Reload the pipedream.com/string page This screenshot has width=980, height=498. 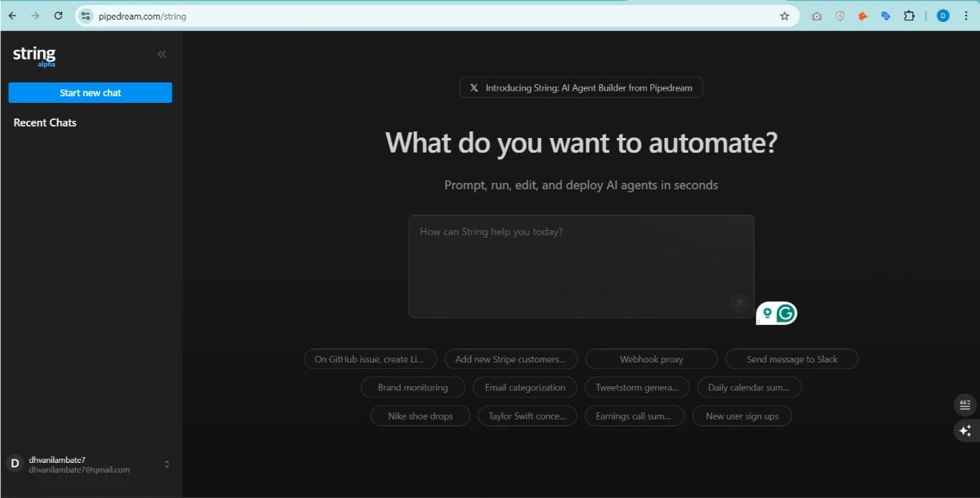pyautogui.click(x=56, y=15)
